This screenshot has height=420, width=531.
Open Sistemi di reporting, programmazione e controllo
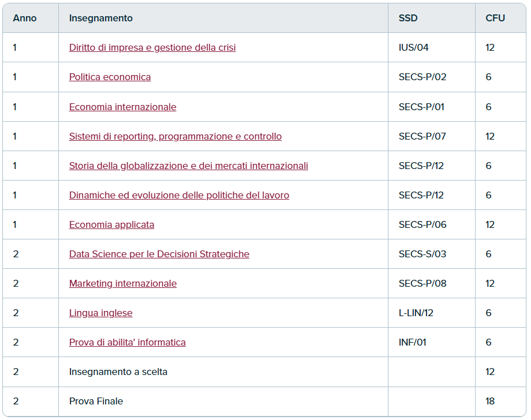pos(175,136)
